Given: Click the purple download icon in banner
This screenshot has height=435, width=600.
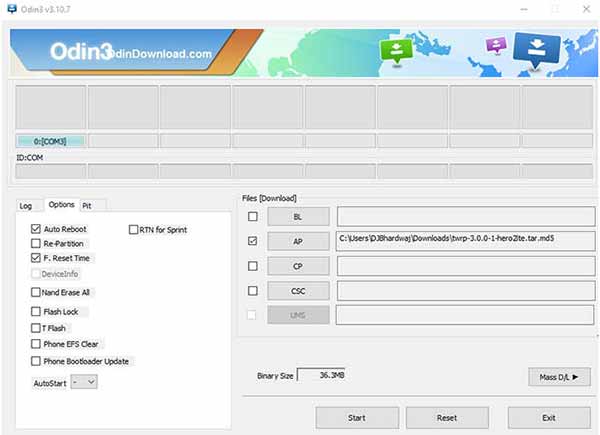Looking at the screenshot, I should click(x=496, y=44).
